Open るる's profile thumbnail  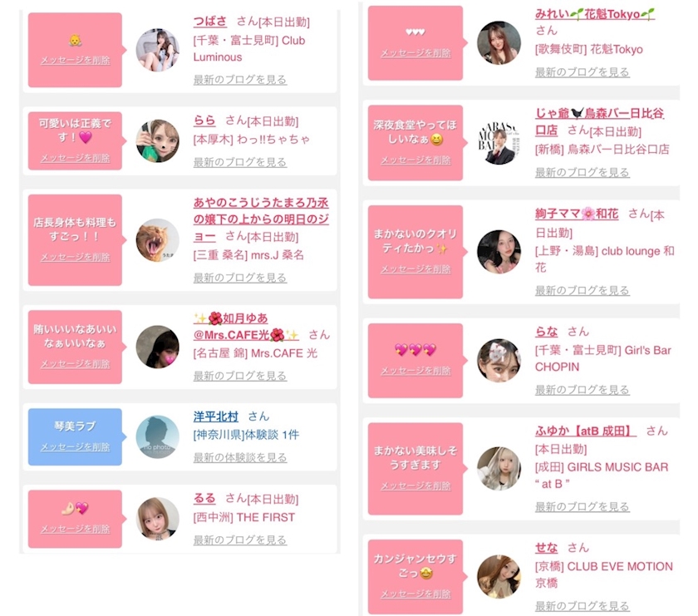[x=158, y=519]
